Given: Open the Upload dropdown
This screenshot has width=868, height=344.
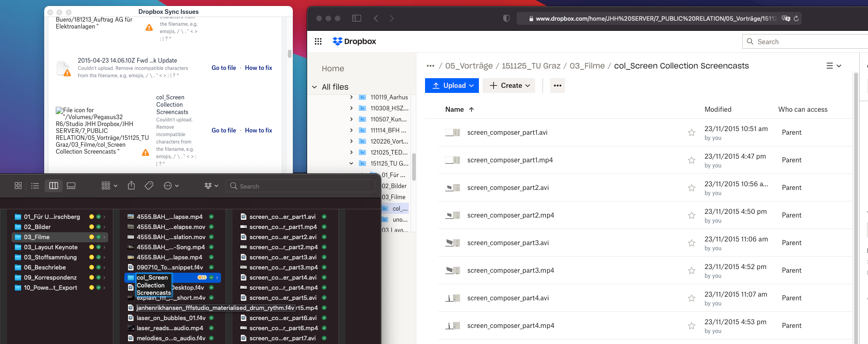Looking at the screenshot, I should tap(452, 86).
